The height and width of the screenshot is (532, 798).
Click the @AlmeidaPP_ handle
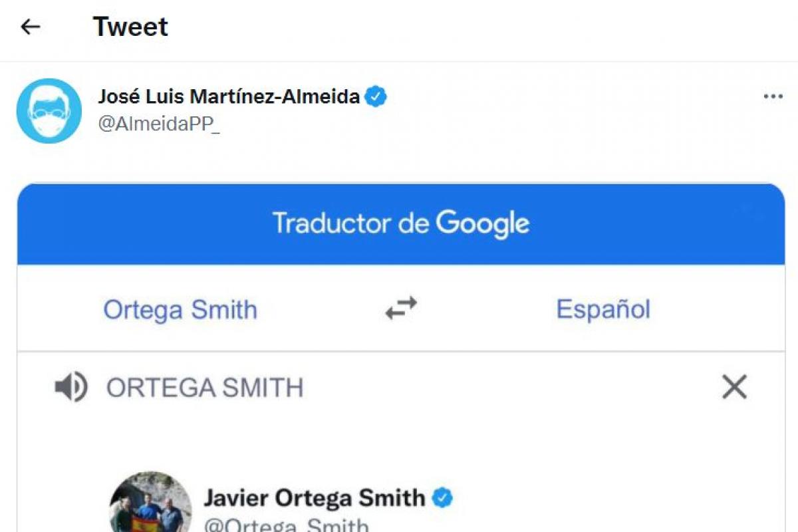coord(158,125)
